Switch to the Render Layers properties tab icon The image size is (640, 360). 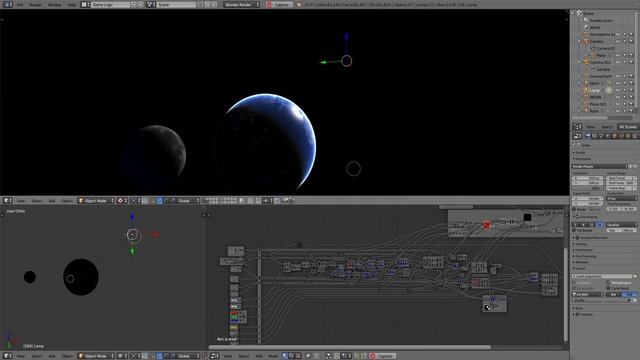click(595, 136)
